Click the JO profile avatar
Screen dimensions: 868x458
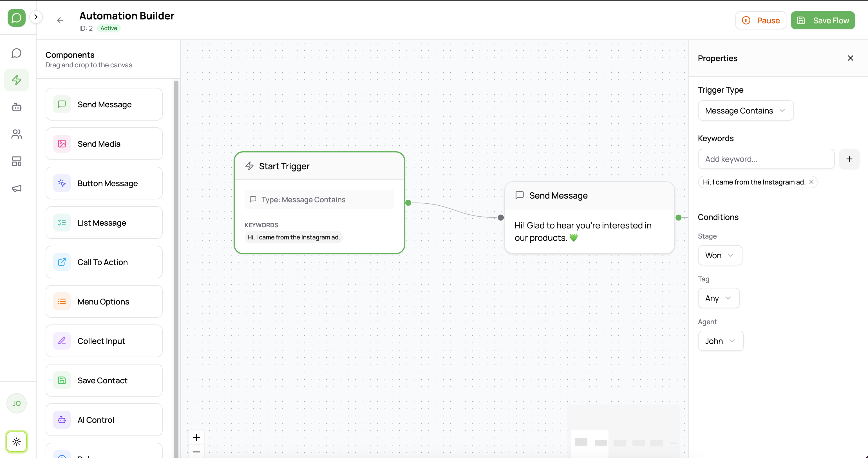pyautogui.click(x=16, y=403)
